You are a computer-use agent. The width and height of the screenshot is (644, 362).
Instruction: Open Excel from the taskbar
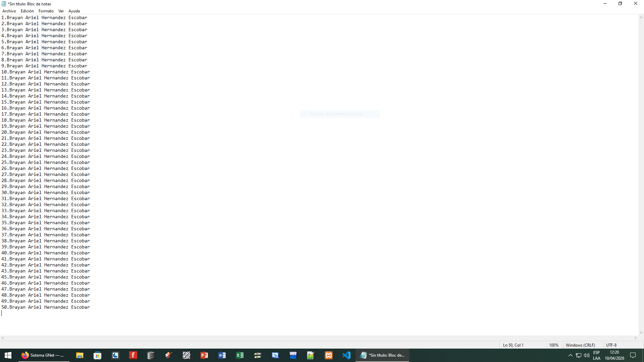239,355
